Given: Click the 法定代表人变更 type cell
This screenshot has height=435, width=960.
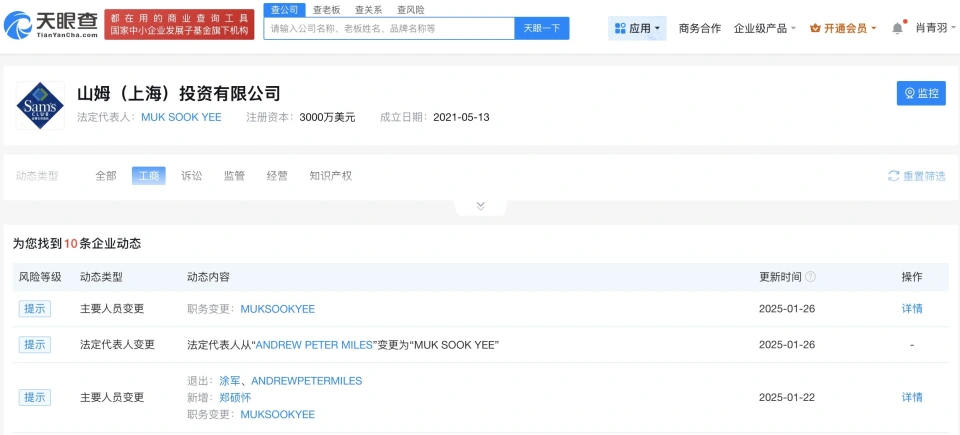Looking at the screenshot, I should click(x=118, y=345).
